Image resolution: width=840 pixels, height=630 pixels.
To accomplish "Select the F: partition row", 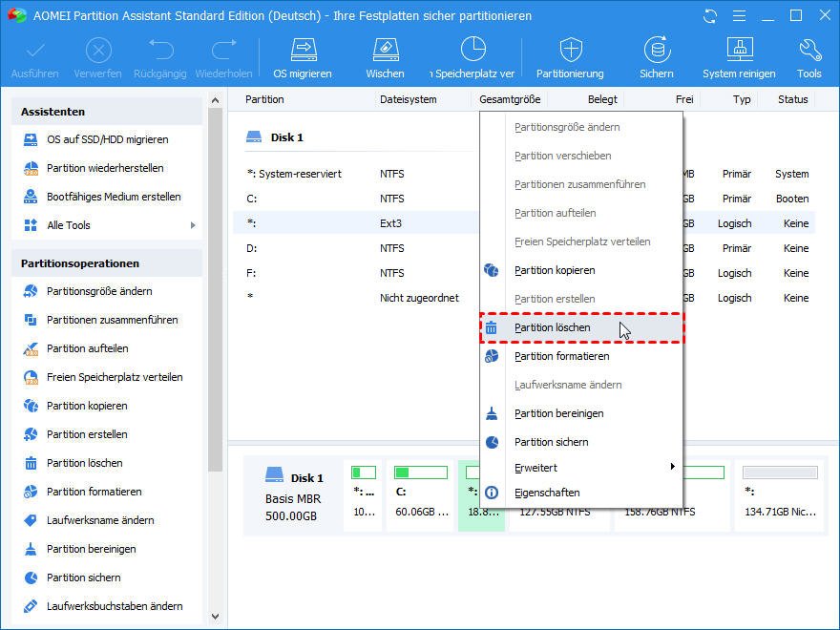I will pos(524,273).
